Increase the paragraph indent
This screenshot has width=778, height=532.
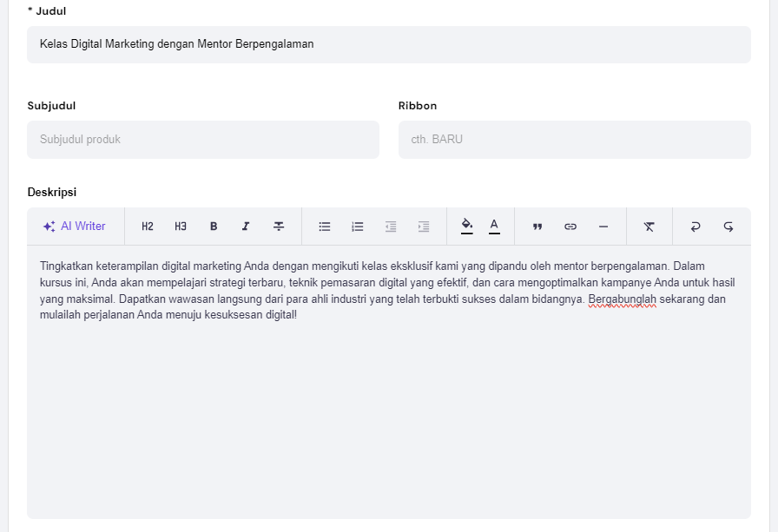coord(423,226)
